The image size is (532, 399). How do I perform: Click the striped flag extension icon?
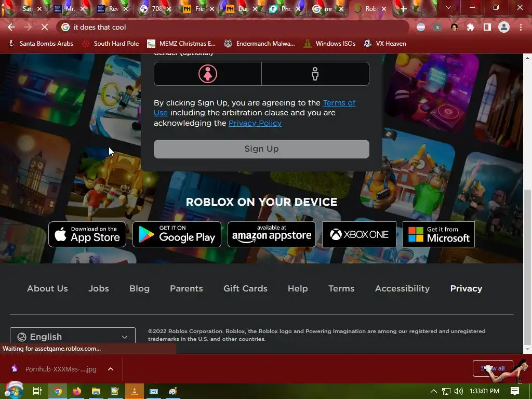(x=421, y=27)
